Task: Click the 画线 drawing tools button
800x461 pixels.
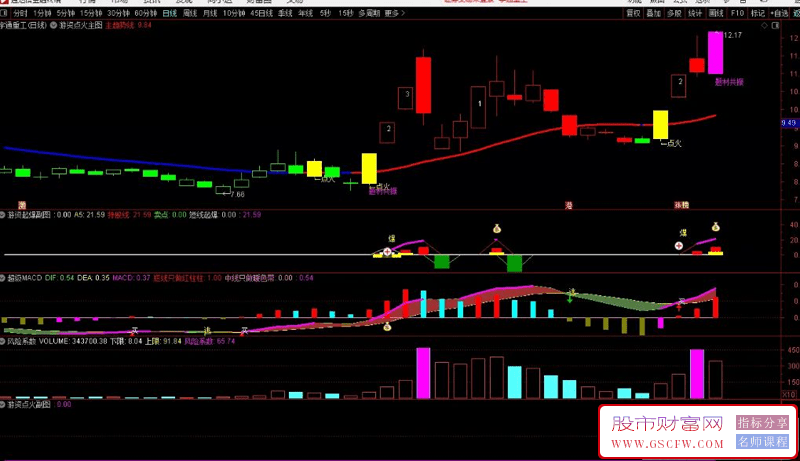Action: (716, 13)
